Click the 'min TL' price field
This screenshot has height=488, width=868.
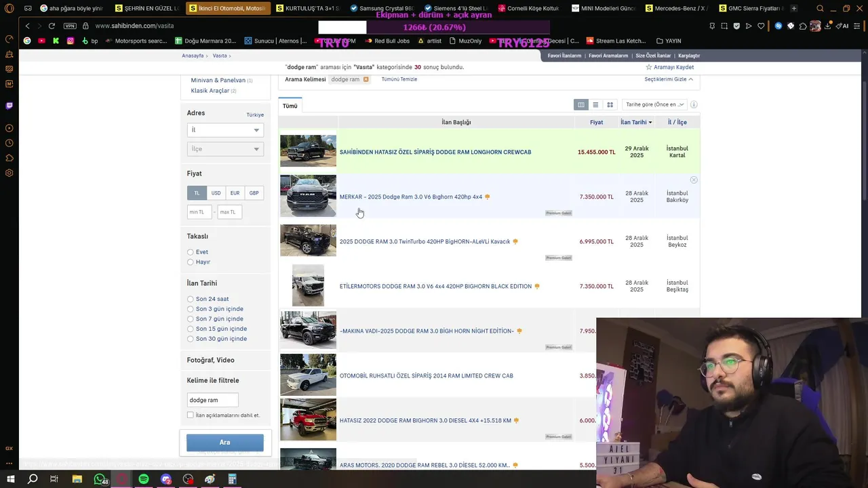[x=199, y=212]
